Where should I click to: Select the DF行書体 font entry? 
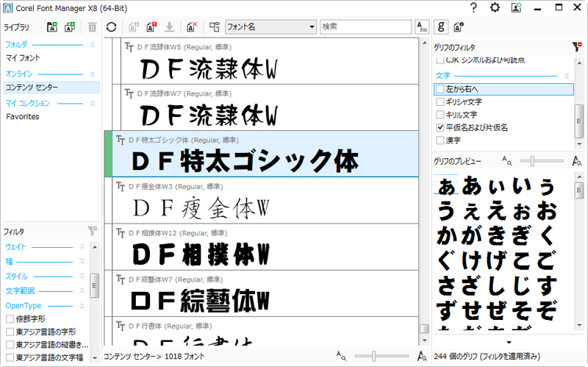pyautogui.click(x=265, y=332)
